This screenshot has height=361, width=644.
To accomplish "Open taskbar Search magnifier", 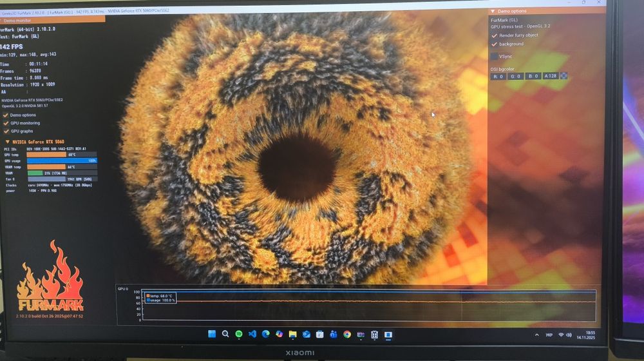I will click(x=225, y=334).
